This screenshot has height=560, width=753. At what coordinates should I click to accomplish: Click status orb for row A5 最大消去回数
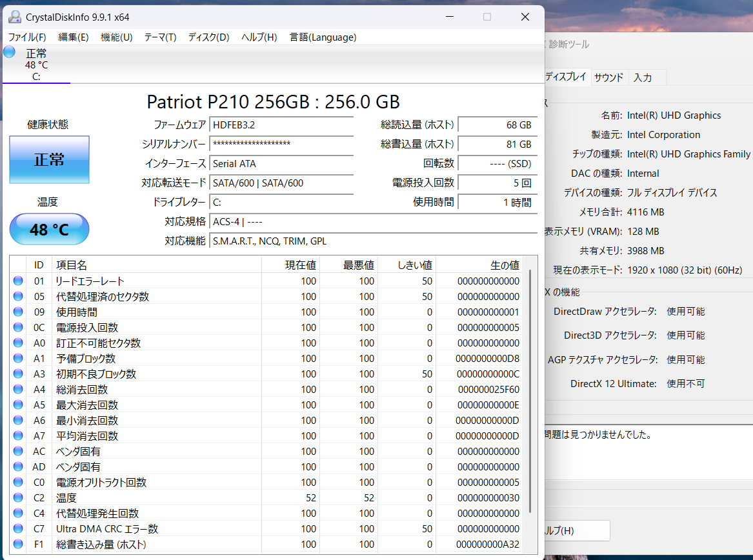tap(18, 405)
